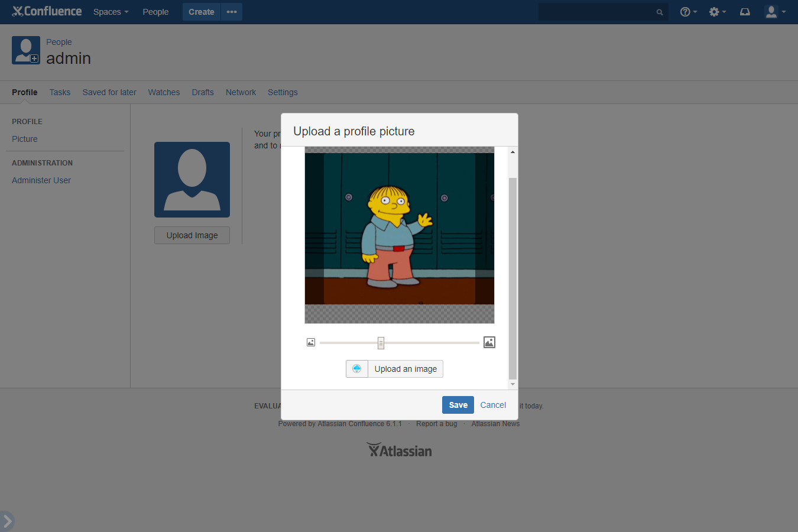
Task: Click the admin profile avatar icon
Action: point(26,50)
